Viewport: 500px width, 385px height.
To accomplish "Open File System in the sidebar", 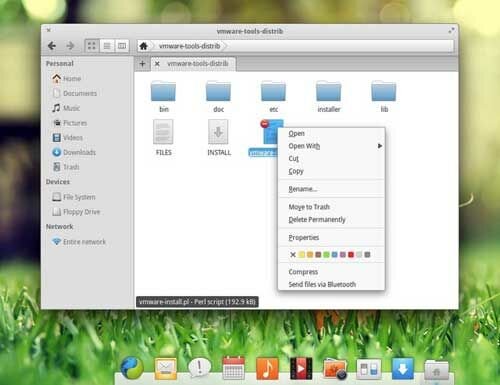I will pyautogui.click(x=74, y=197).
